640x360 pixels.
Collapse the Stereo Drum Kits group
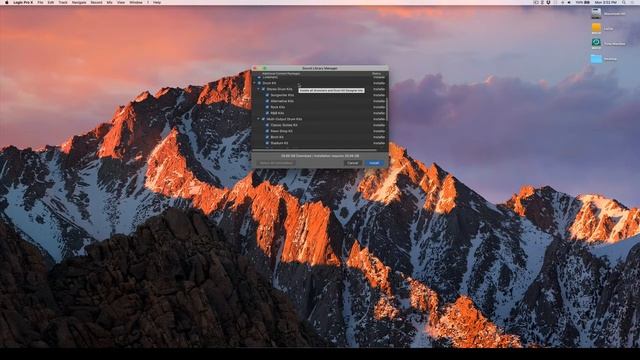258,89
